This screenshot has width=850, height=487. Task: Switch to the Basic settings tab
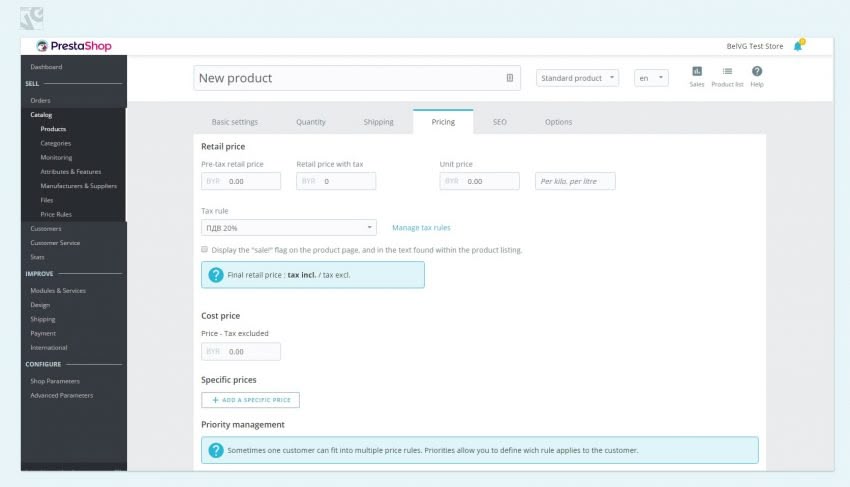[235, 122]
